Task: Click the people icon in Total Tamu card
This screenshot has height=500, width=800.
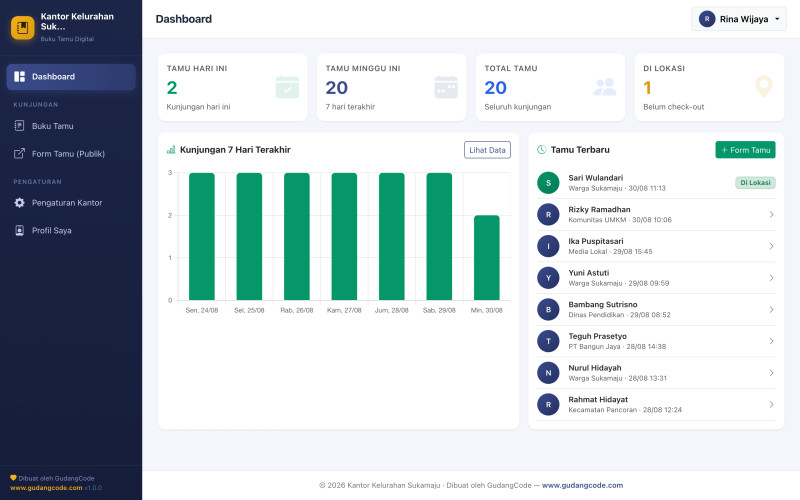Action: pyautogui.click(x=605, y=87)
